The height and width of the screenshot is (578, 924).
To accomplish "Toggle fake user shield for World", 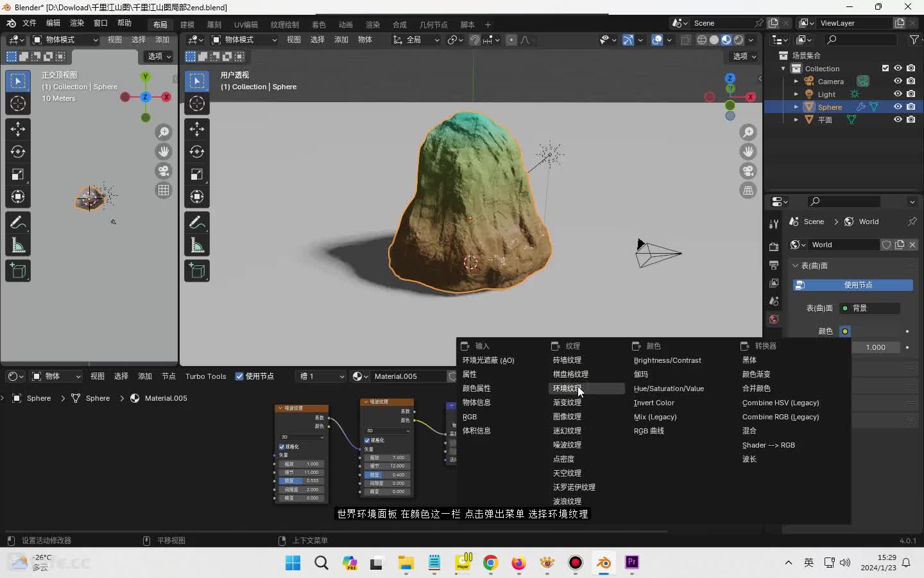I will [x=887, y=245].
